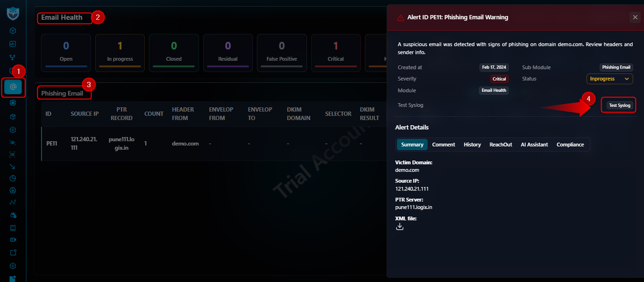Open the pie chart sidebar icon
Viewport: 644px width, 282px height.
[13, 178]
